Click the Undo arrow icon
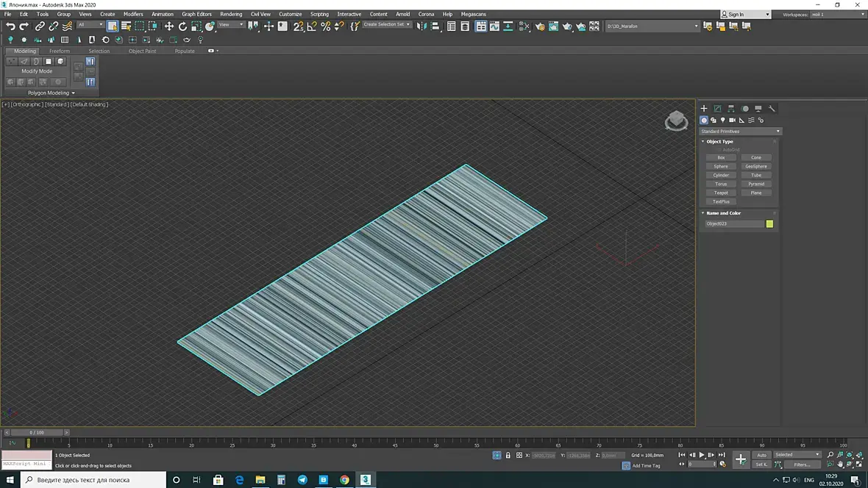The height and width of the screenshot is (488, 868). 10,26
